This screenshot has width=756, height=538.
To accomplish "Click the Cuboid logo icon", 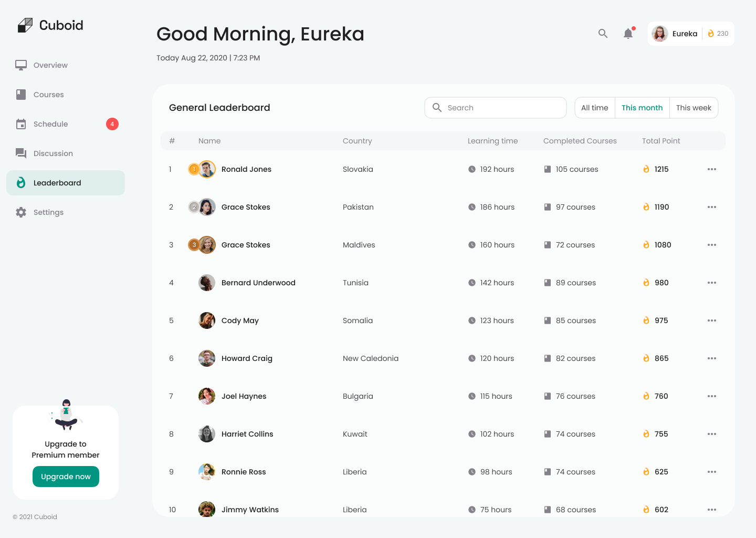I will 25,25.
